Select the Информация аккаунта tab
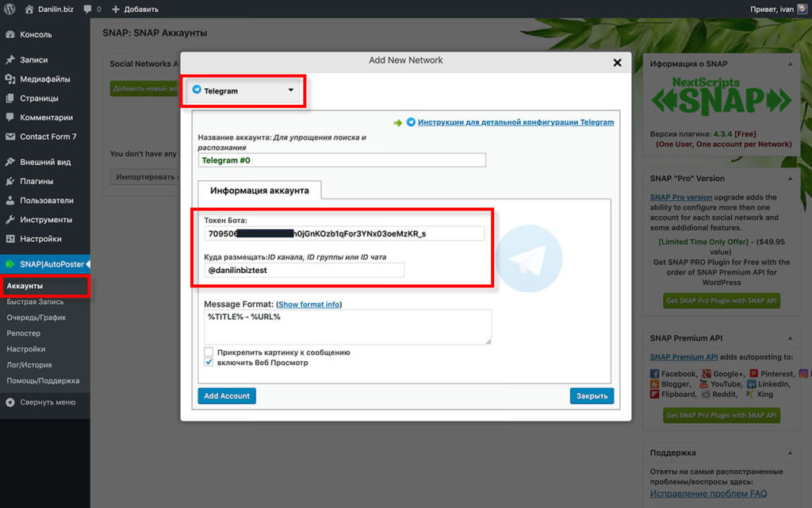This screenshot has height=508, width=812. point(259,190)
